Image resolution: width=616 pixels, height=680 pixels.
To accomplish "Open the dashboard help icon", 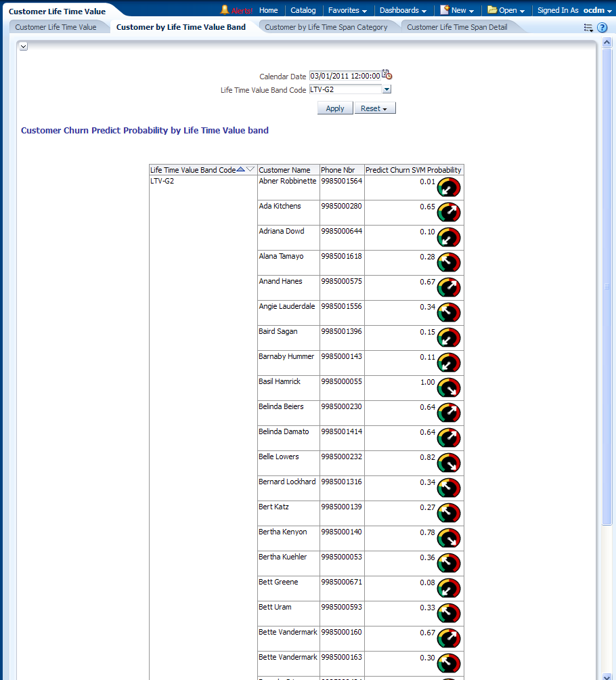I will (x=602, y=28).
